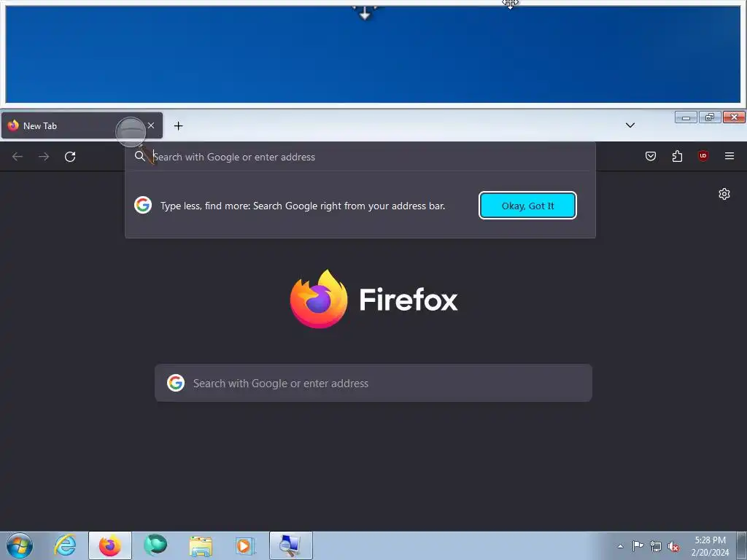Image resolution: width=747 pixels, height=560 pixels.
Task: Click the Show desktop strip
Action: pos(742,545)
